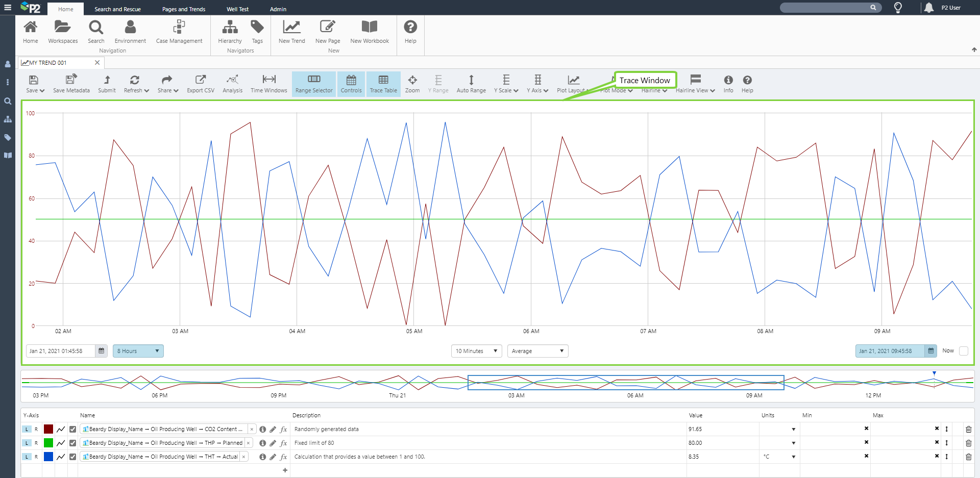Expand the 10 Minutes interval dropdown
This screenshot has height=478, width=980.
click(x=476, y=351)
